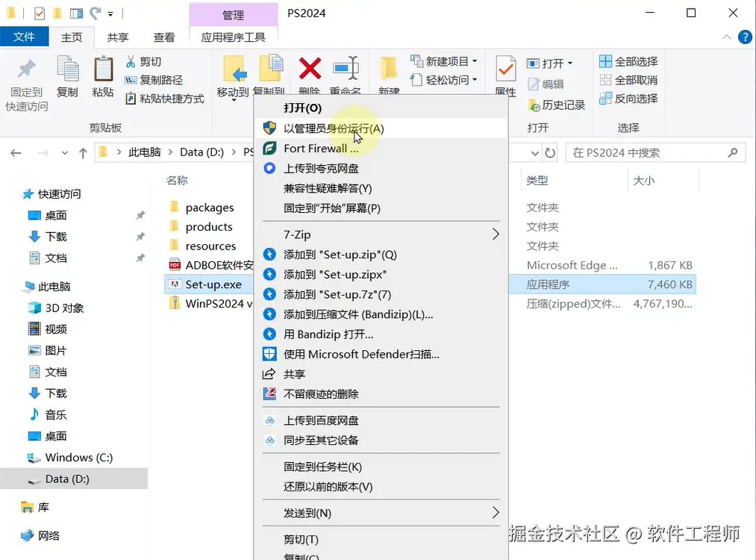Click Copy path (复制路径) in ribbon

tap(154, 80)
